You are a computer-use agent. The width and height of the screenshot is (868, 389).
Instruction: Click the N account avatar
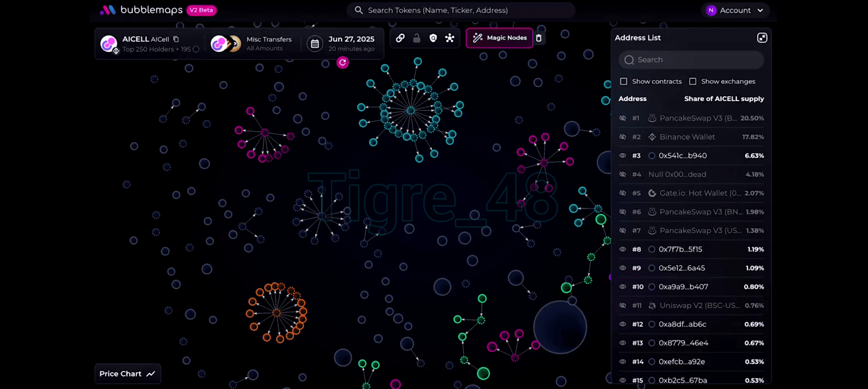click(711, 10)
